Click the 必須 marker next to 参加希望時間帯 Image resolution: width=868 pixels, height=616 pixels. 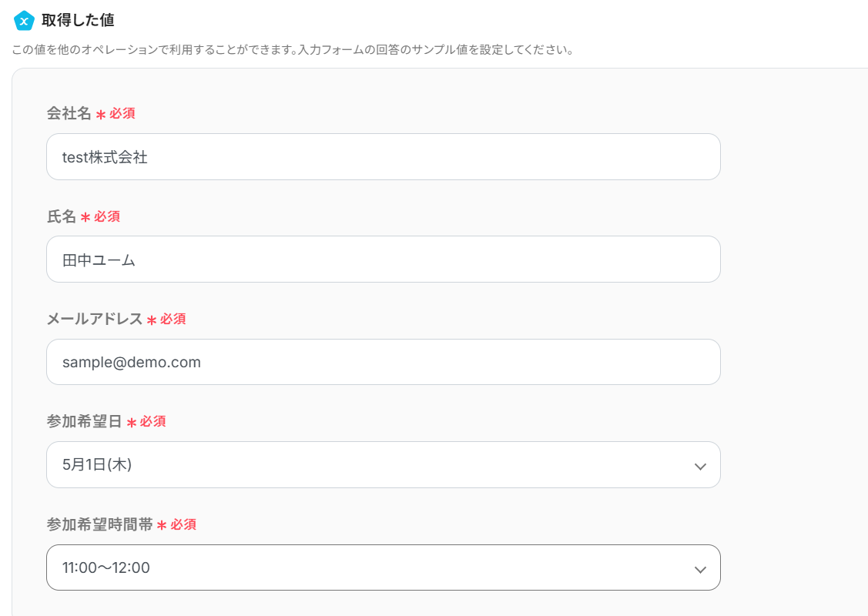point(183,525)
